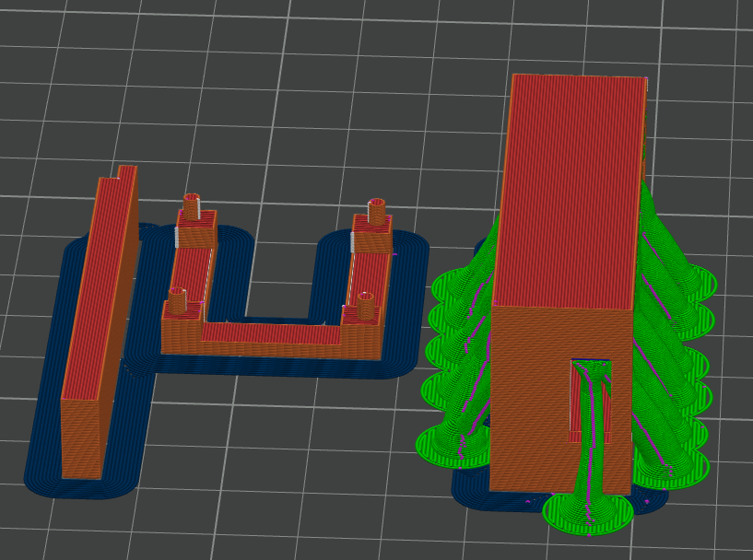Viewport: 753px width, 560px height.
Task: Select the long narrow bar model
Action: tap(99, 321)
